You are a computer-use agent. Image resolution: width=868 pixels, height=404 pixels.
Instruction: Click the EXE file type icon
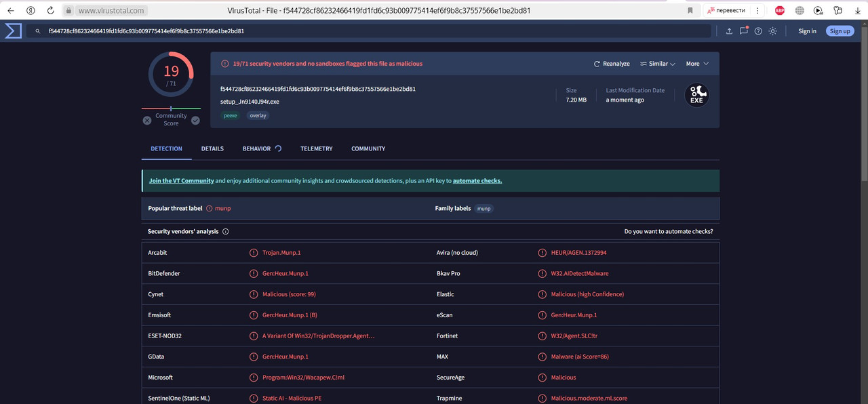click(x=696, y=95)
